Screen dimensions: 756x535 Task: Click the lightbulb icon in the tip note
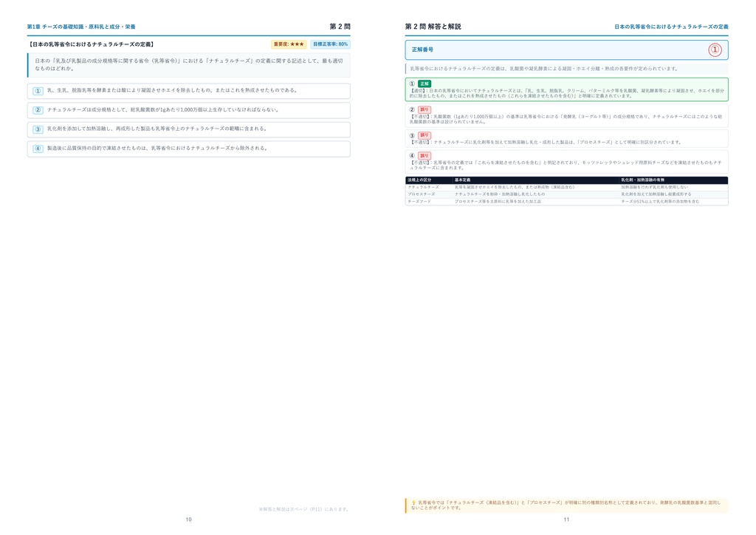[413, 502]
